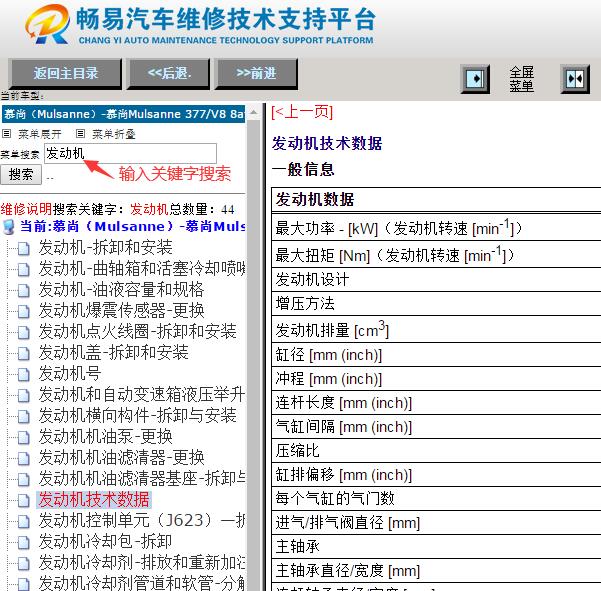Click document icon beside 发动机机油滤清器-更换
This screenshot has height=591, width=601.
coord(24,458)
